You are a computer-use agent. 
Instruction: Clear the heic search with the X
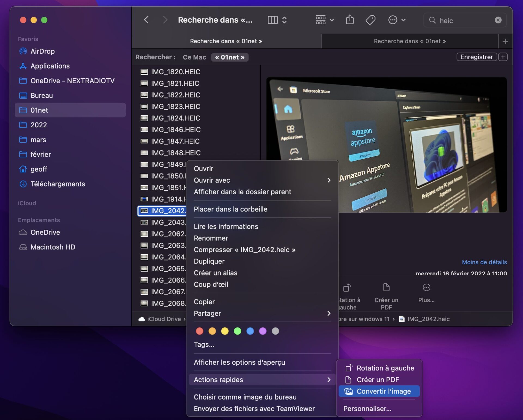pyautogui.click(x=498, y=20)
